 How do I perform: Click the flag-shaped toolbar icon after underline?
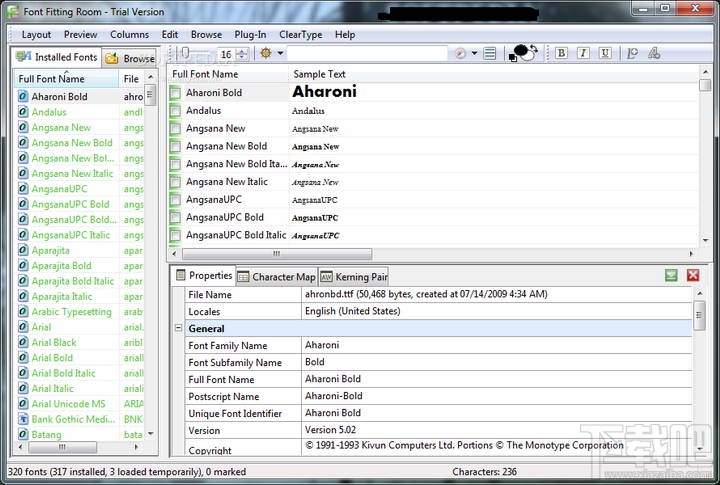[x=632, y=53]
